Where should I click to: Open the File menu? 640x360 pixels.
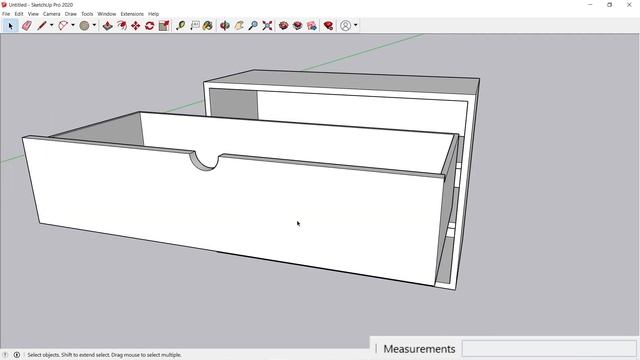pyautogui.click(x=6, y=14)
